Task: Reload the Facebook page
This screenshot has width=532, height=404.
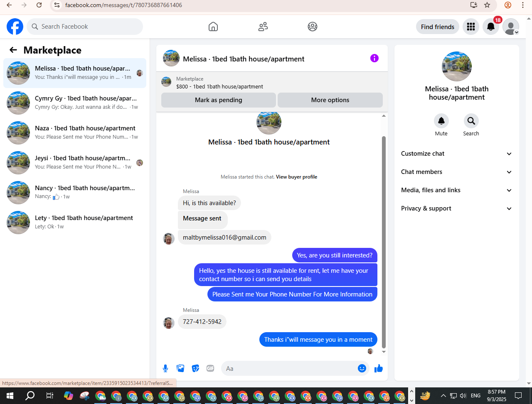Action: click(x=39, y=5)
